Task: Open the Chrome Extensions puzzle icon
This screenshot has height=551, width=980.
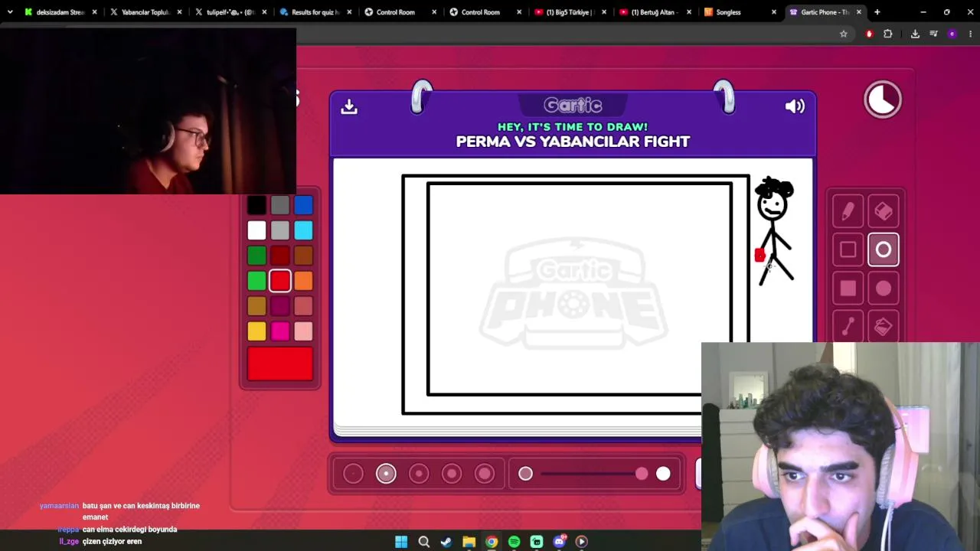Action: tap(888, 34)
